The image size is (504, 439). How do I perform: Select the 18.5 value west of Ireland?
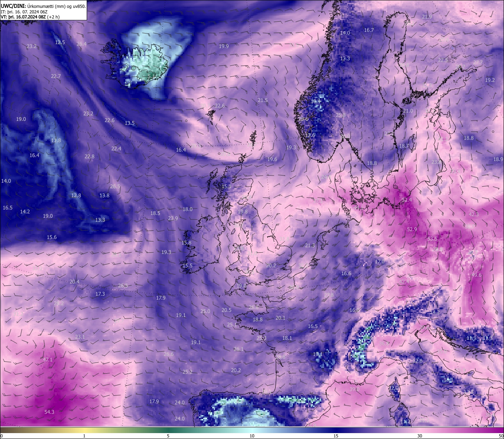point(155,213)
